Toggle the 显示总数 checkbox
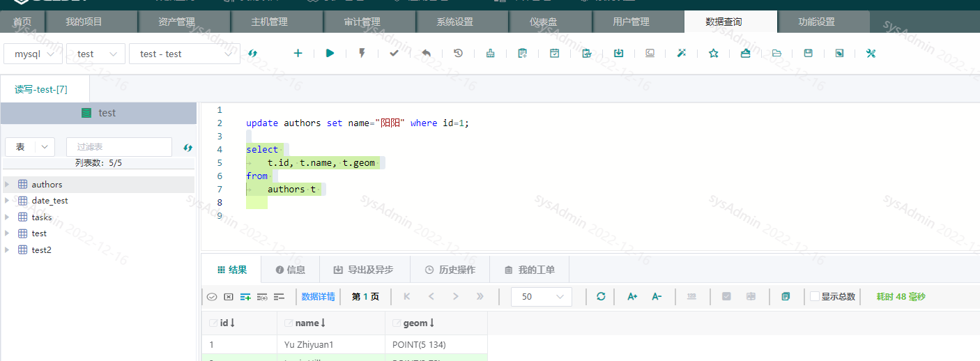Viewport: 980px width, 361px height. (x=815, y=296)
